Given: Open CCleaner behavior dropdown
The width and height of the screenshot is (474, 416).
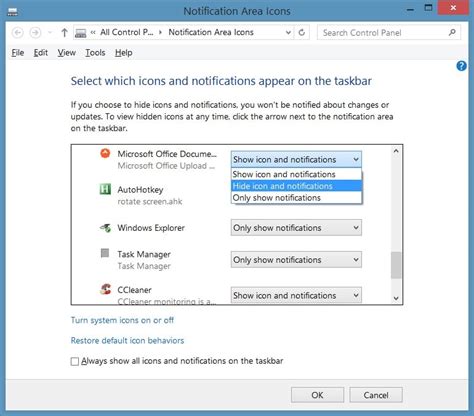Looking at the screenshot, I should point(296,295).
